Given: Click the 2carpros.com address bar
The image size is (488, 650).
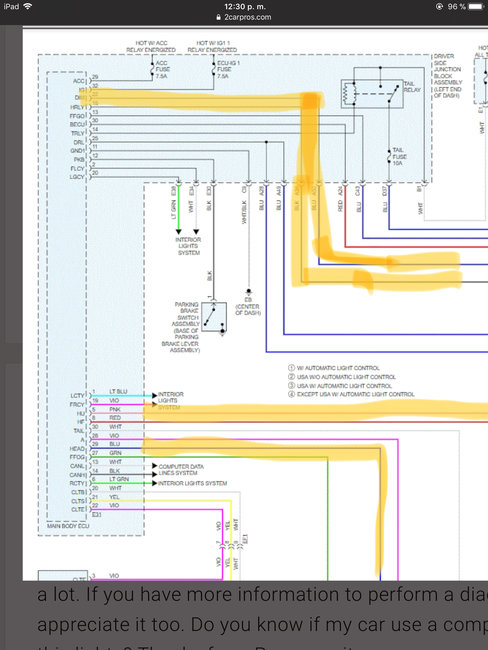Looking at the screenshot, I should (244, 17).
